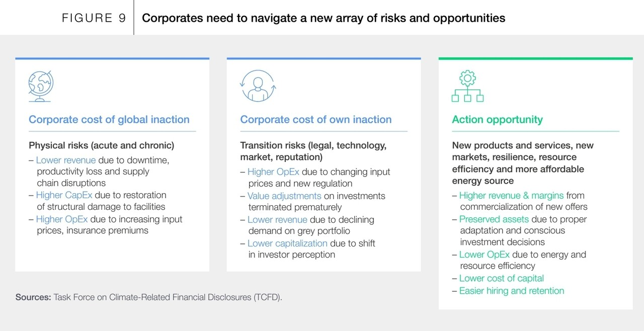
Task: Click the "Higher CapEx" highlighted text
Action: click(64, 195)
